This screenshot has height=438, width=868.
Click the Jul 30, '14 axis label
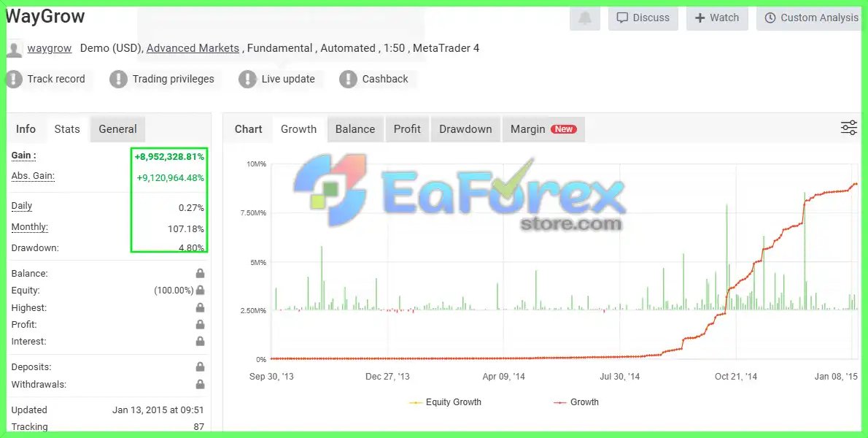(x=619, y=377)
